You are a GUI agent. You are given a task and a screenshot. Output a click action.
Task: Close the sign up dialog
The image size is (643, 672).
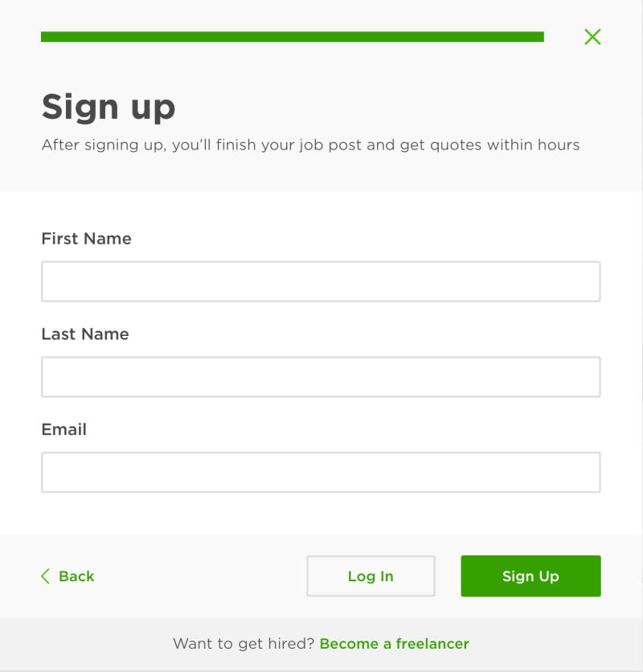tap(592, 37)
